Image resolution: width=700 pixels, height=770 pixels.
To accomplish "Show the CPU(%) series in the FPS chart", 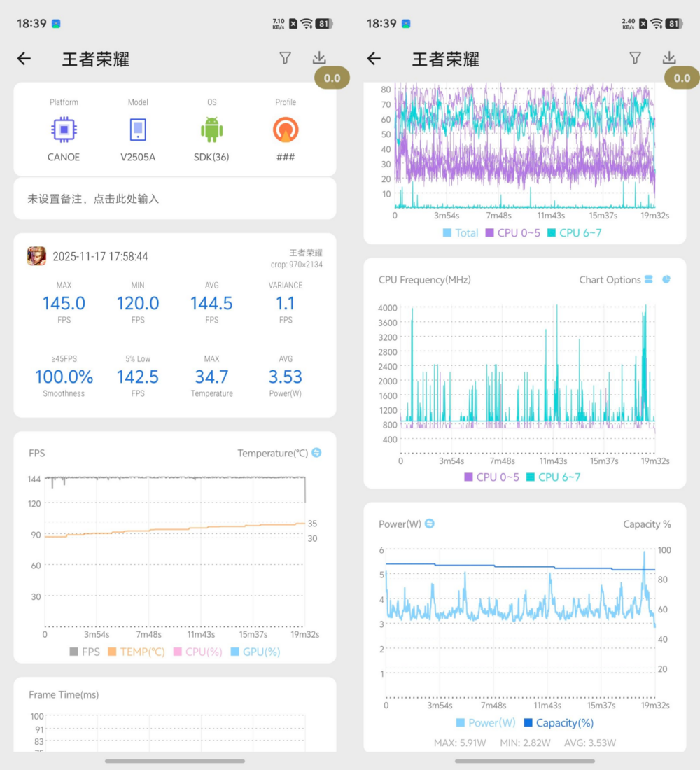I will click(197, 652).
